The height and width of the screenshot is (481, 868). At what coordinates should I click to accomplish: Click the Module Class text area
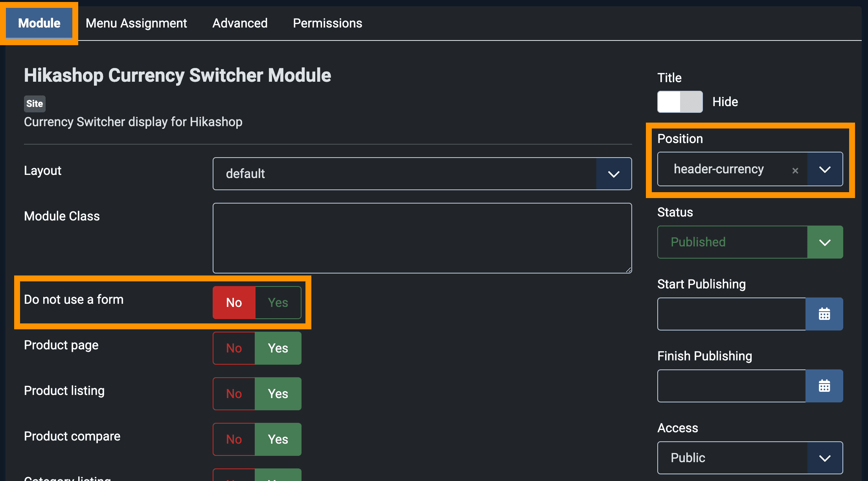coord(422,238)
